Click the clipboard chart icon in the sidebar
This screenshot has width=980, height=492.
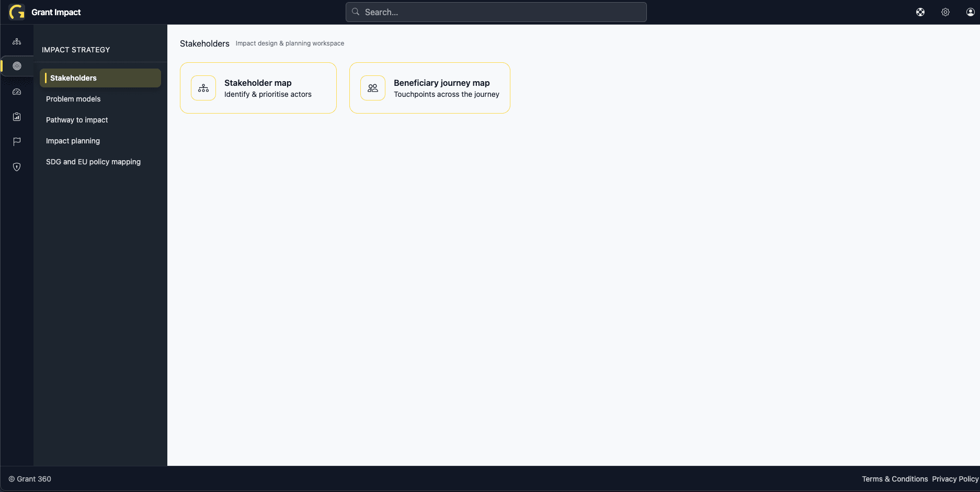point(17,117)
